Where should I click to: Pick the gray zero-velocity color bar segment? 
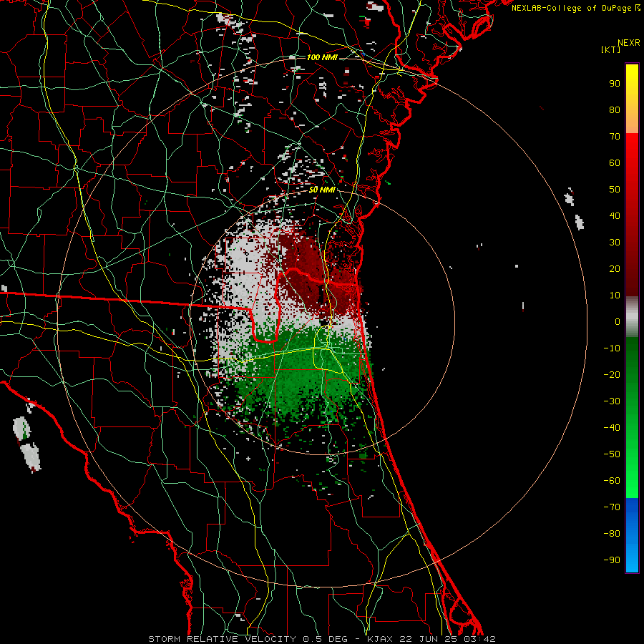632,317
